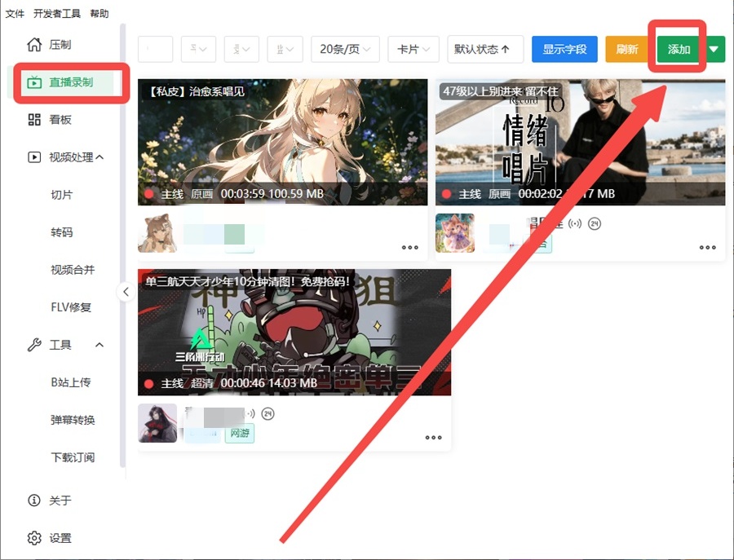Click the 24 circle icon on 单三航天天才少年 card

[268, 413]
